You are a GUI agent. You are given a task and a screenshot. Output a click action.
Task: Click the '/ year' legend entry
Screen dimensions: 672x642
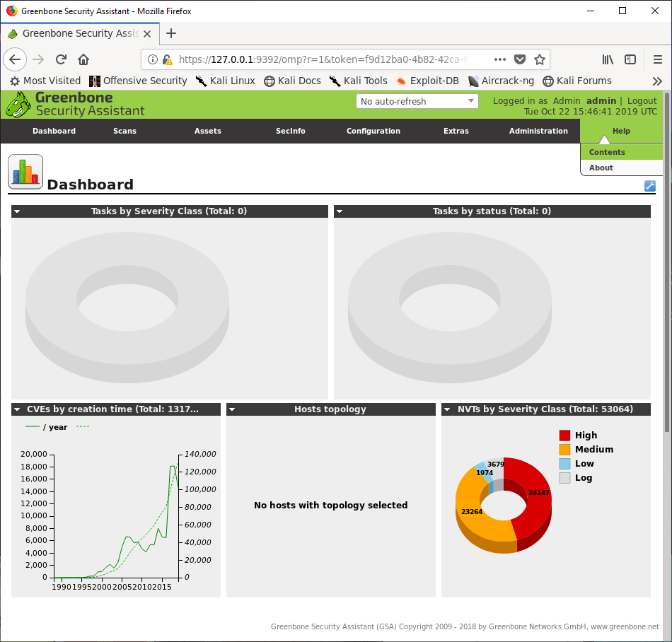pyautogui.click(x=46, y=427)
